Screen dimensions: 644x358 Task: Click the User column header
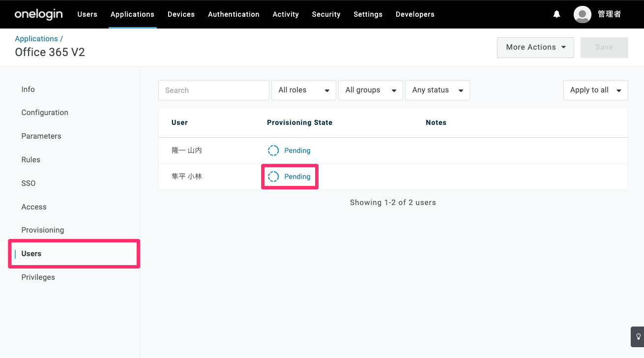179,122
